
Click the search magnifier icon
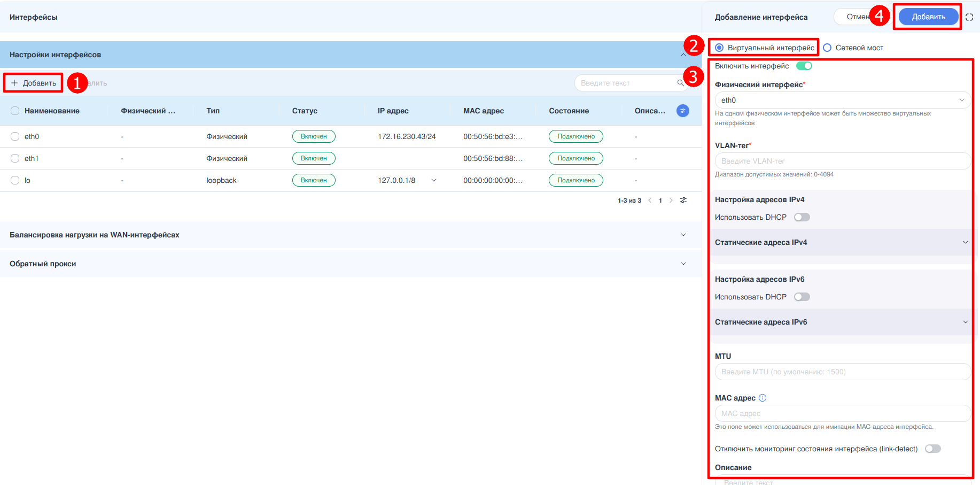[680, 83]
